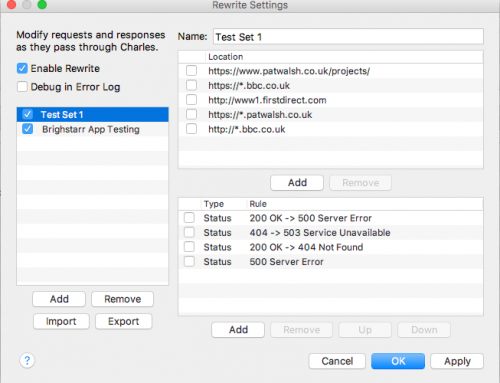Click the Import button
Screen dimensions: 500x383
point(61,321)
